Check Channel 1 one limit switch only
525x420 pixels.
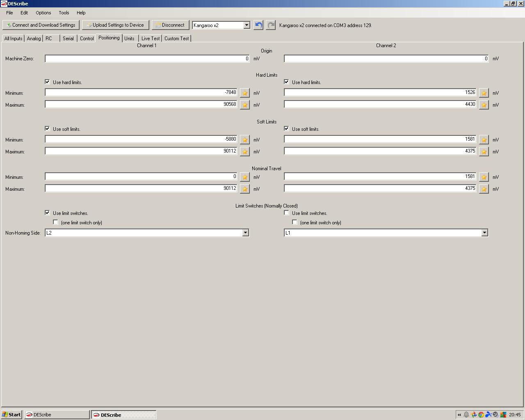[x=55, y=222]
